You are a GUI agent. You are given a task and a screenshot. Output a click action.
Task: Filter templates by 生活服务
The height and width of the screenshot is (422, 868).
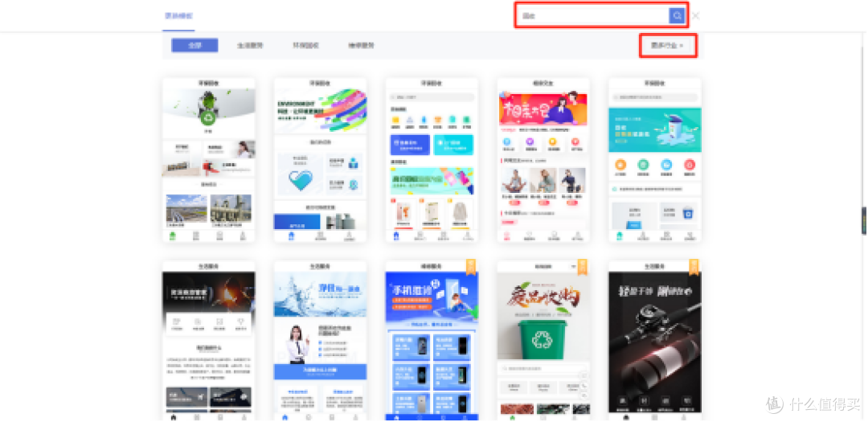coord(250,45)
